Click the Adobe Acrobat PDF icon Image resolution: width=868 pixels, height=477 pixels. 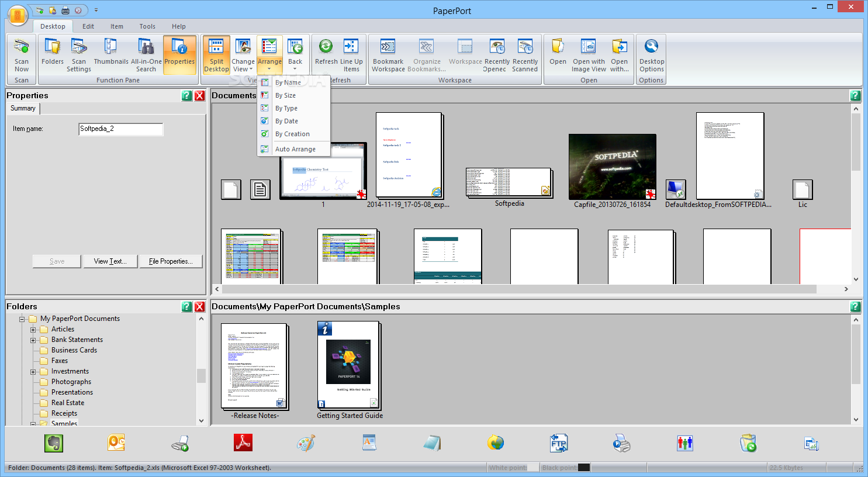[243, 444]
